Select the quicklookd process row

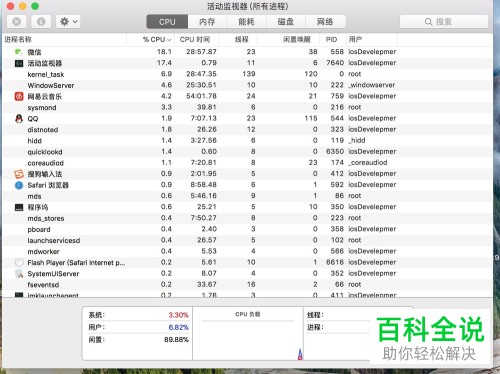click(x=247, y=152)
